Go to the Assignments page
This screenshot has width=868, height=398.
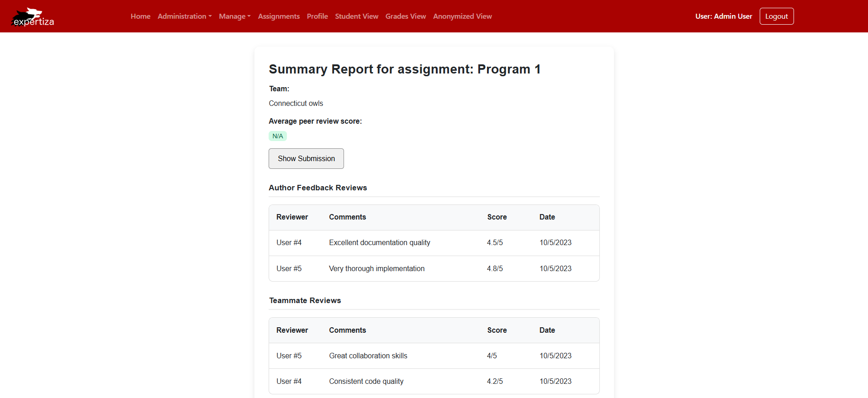(279, 16)
